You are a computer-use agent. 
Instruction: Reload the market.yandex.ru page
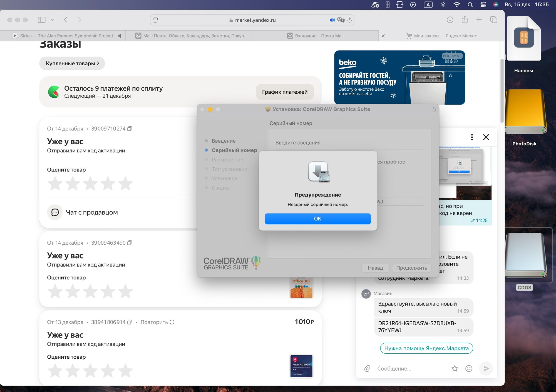pos(349,20)
